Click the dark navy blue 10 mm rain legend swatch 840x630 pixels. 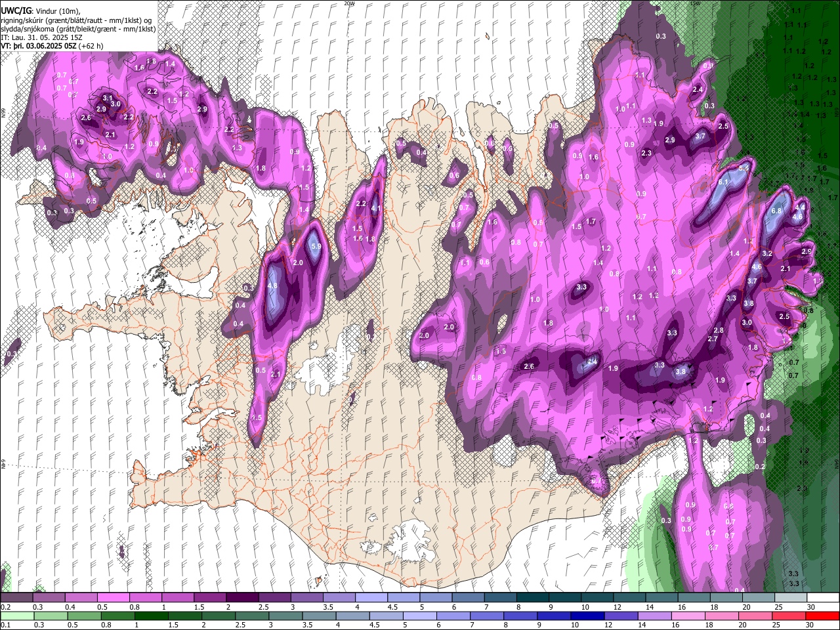pos(586,616)
